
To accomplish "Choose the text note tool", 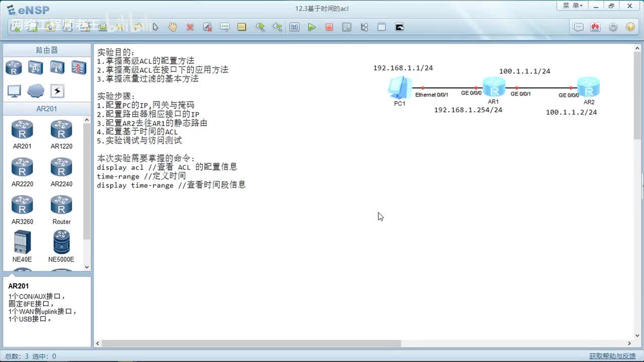I will pos(225,27).
